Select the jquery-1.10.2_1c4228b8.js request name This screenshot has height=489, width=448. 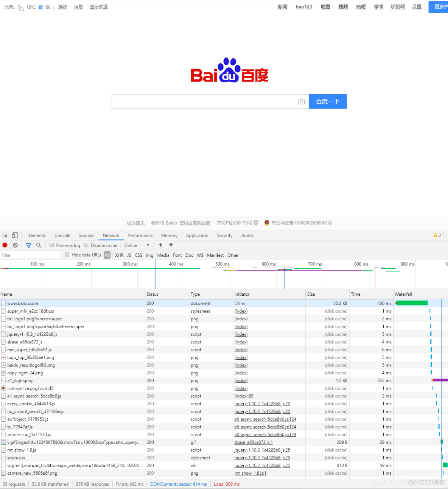coord(32,334)
